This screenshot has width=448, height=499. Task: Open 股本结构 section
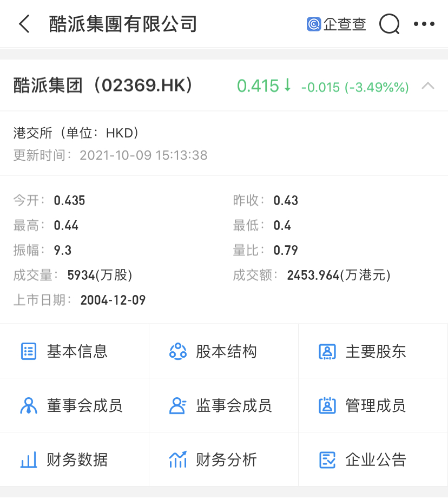(223, 351)
